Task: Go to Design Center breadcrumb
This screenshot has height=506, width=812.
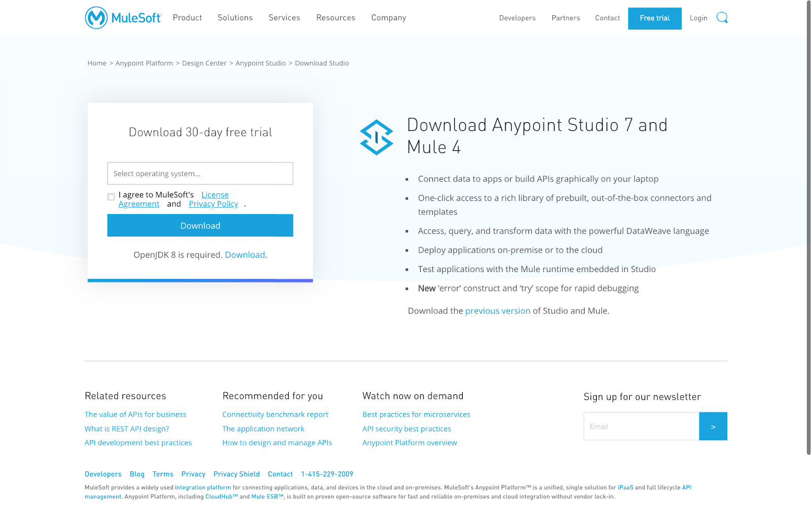Action: coord(204,63)
